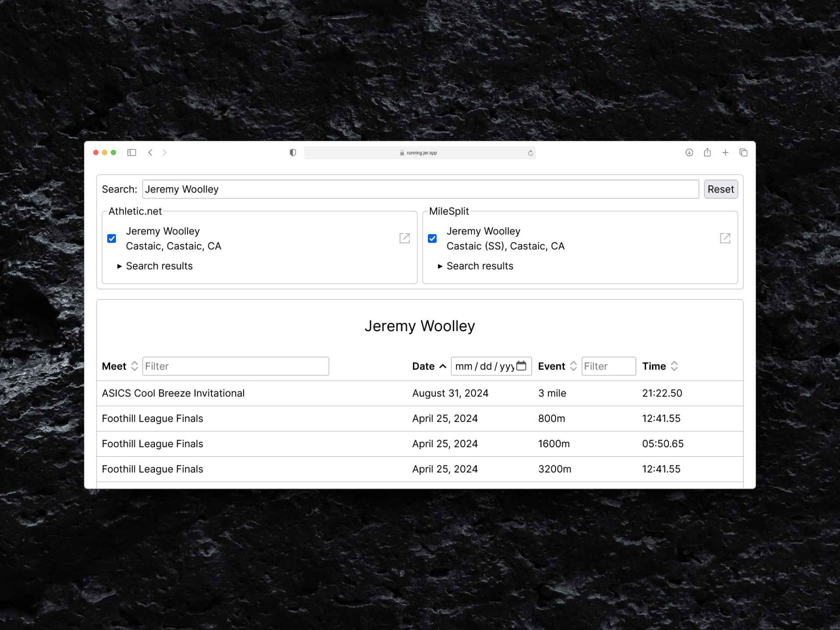Expand Athletic.net Search results disclosure triangle
The width and height of the screenshot is (840, 630).
point(119,266)
